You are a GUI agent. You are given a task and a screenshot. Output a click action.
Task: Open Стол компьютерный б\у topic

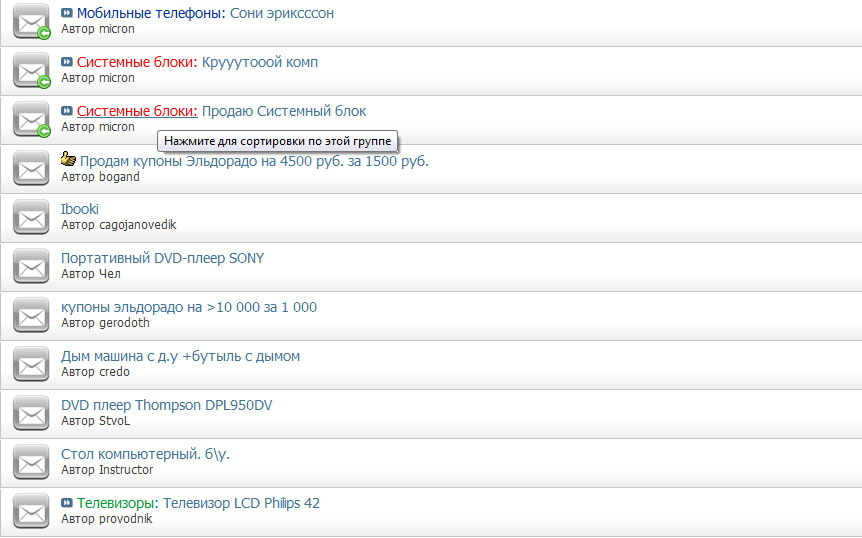145,454
